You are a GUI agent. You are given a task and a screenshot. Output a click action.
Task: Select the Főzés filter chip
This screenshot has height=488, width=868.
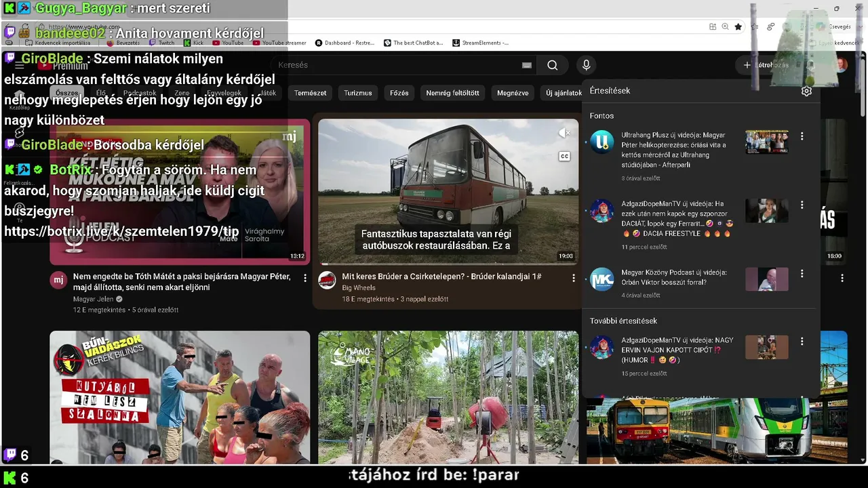point(399,93)
